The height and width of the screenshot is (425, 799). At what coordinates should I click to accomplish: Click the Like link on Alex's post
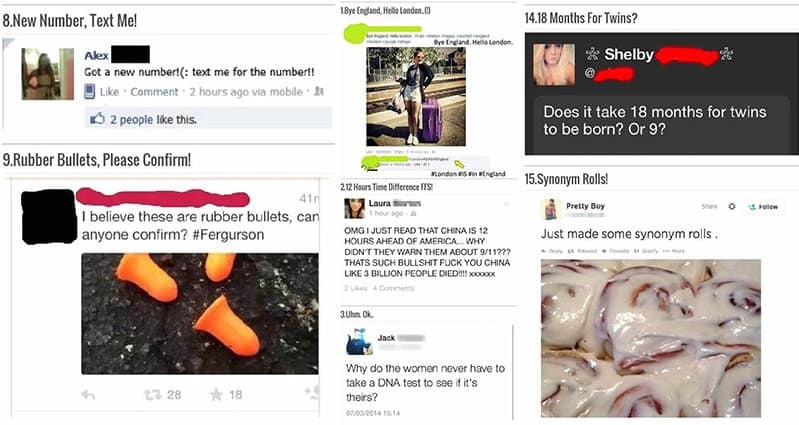point(109,92)
